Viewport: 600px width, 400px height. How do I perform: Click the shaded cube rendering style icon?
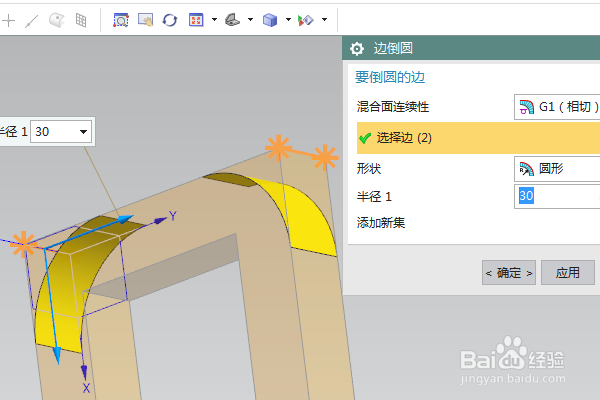tap(270, 20)
